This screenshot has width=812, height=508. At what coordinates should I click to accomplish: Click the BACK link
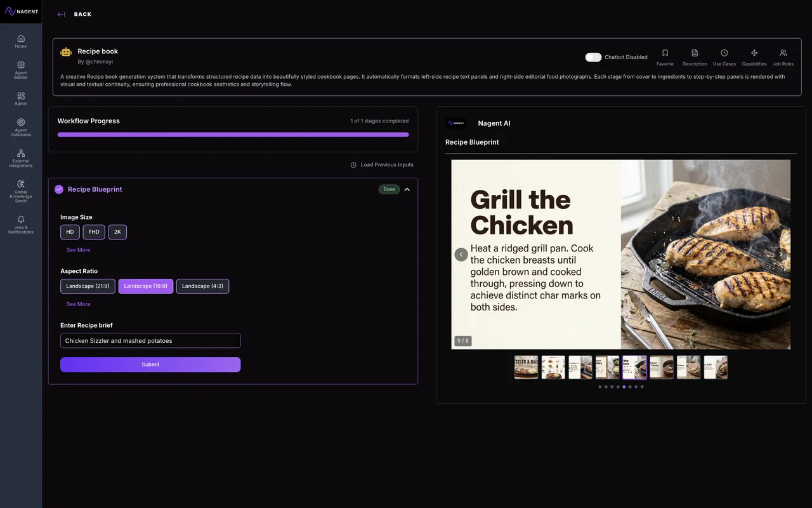coord(82,15)
